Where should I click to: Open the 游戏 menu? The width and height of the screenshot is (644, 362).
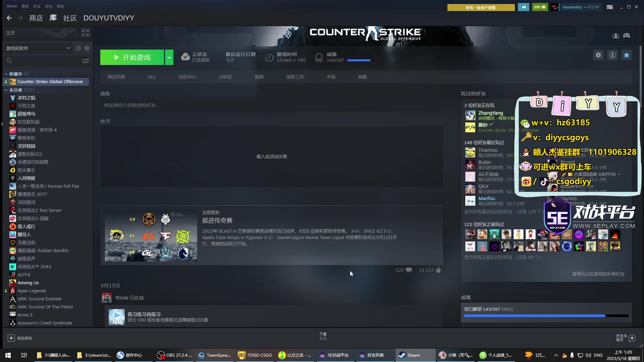(x=49, y=6)
